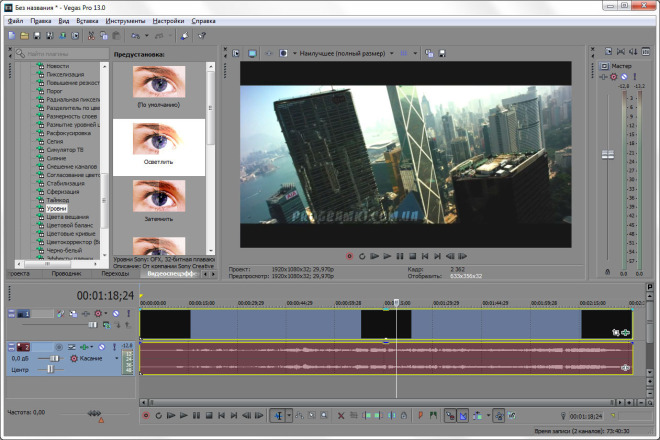Click the Loop playback icon in the bottom transport
Image resolution: width=660 pixels, height=440 pixels.
click(159, 416)
